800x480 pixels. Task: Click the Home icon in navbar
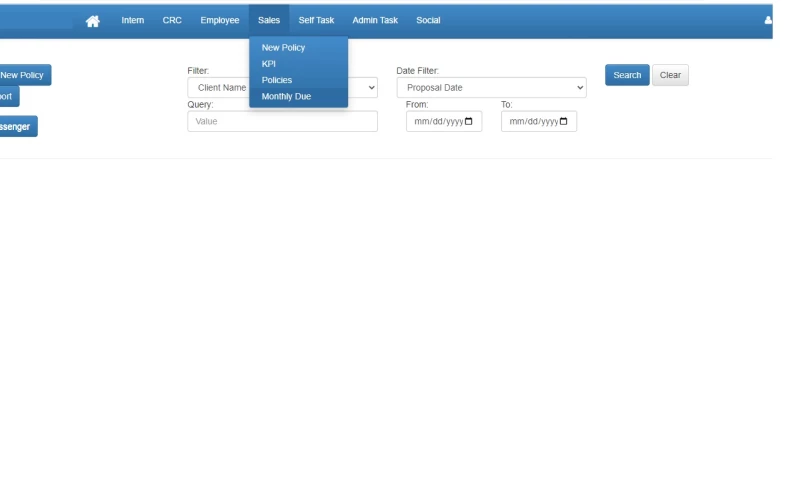[x=94, y=21]
